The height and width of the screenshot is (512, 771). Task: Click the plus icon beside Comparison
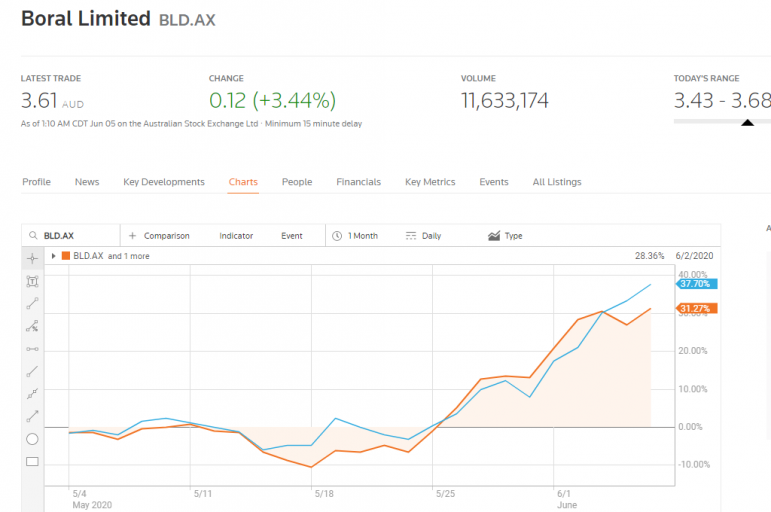[x=133, y=236]
